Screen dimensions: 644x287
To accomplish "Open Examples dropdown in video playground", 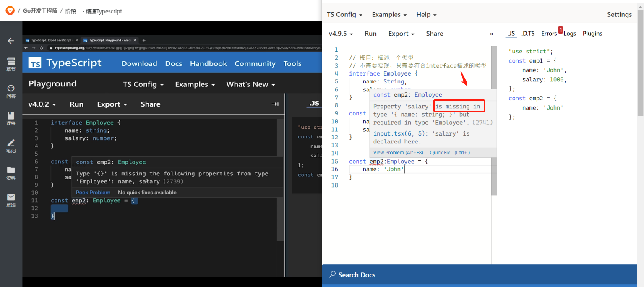I will [x=195, y=84].
